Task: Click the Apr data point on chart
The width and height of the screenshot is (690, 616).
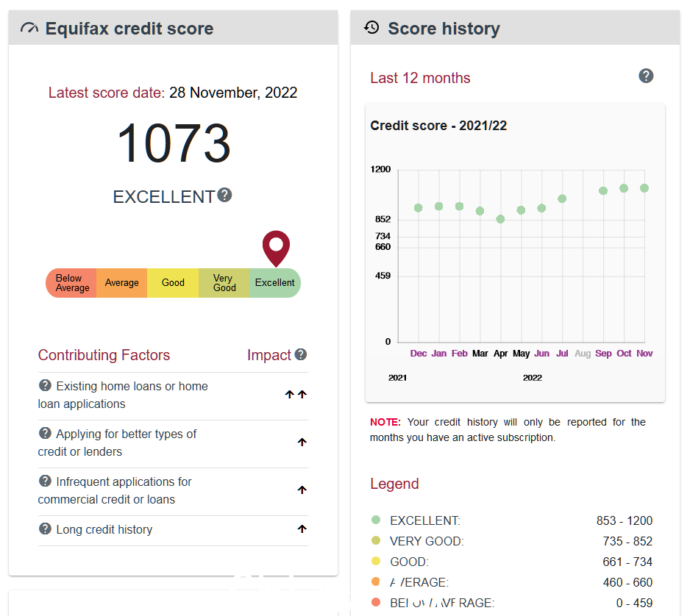Action: coord(500,219)
